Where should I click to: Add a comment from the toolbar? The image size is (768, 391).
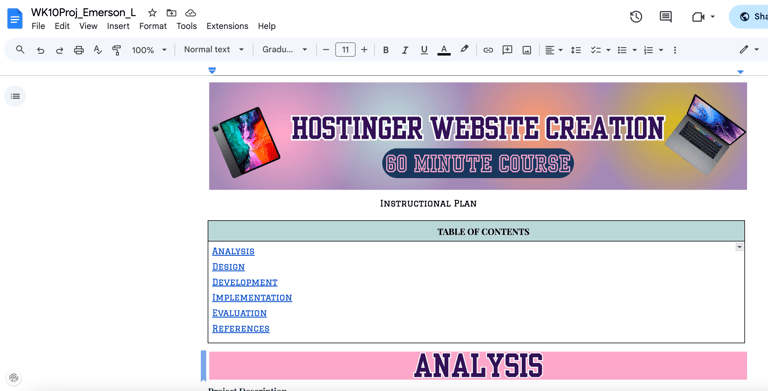pyautogui.click(x=507, y=50)
